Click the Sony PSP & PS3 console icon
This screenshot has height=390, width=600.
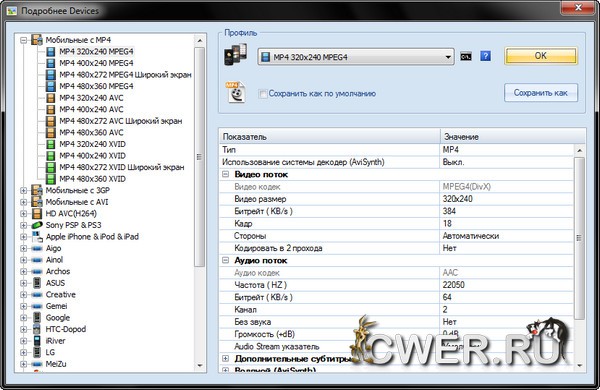pyautogui.click(x=37, y=225)
